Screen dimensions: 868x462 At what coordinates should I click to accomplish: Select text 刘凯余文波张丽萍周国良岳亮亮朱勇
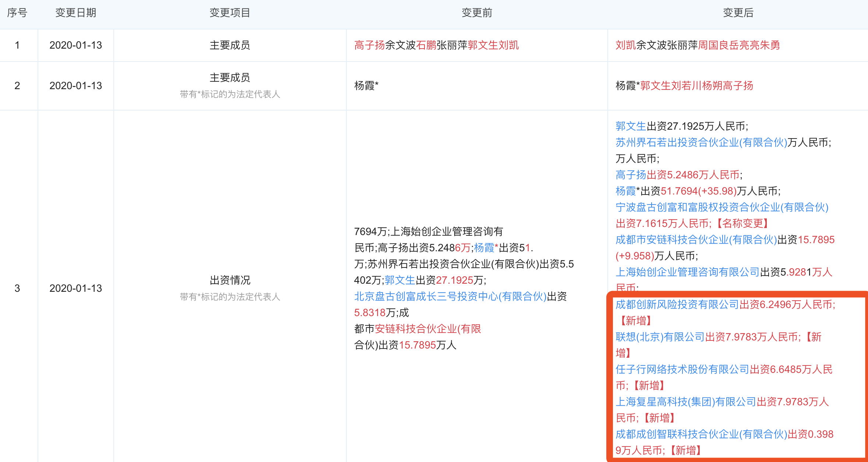[x=698, y=45]
